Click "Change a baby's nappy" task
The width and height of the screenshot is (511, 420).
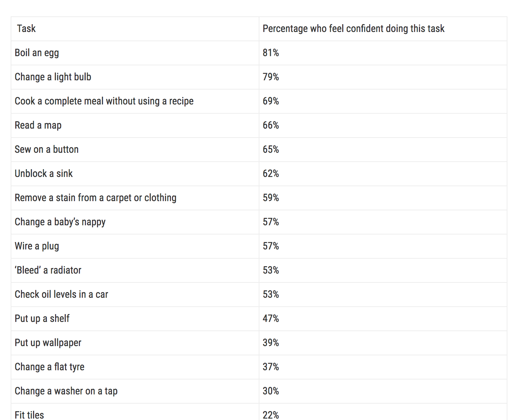[x=60, y=222]
